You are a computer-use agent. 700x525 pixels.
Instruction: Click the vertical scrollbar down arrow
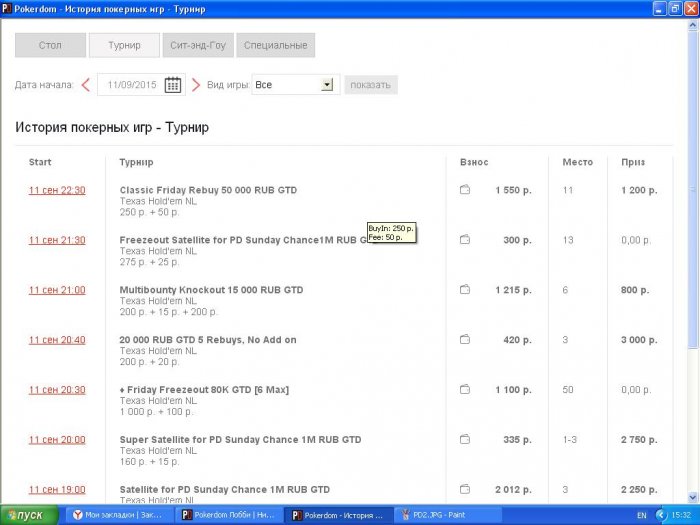pyautogui.click(x=692, y=497)
